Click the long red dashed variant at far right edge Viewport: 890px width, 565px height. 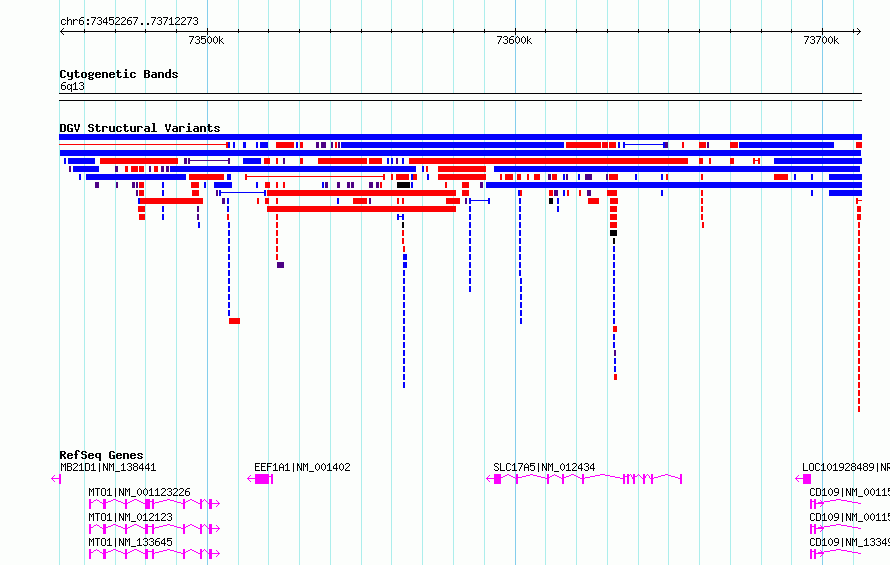click(x=859, y=307)
